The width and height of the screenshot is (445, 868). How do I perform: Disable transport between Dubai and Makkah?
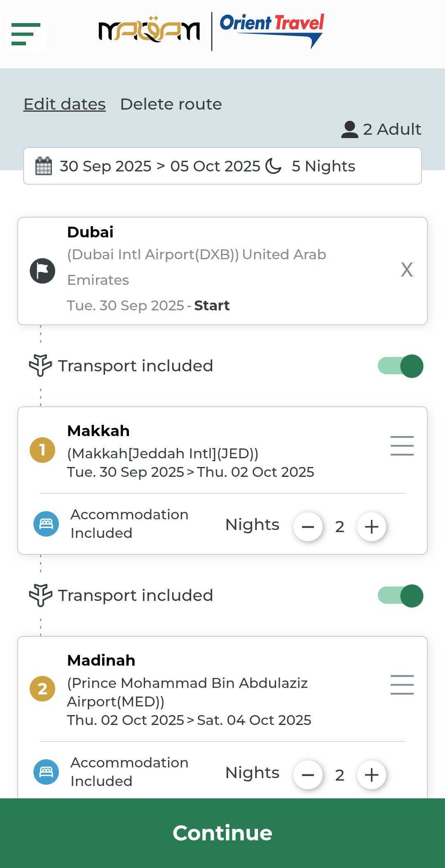point(400,366)
